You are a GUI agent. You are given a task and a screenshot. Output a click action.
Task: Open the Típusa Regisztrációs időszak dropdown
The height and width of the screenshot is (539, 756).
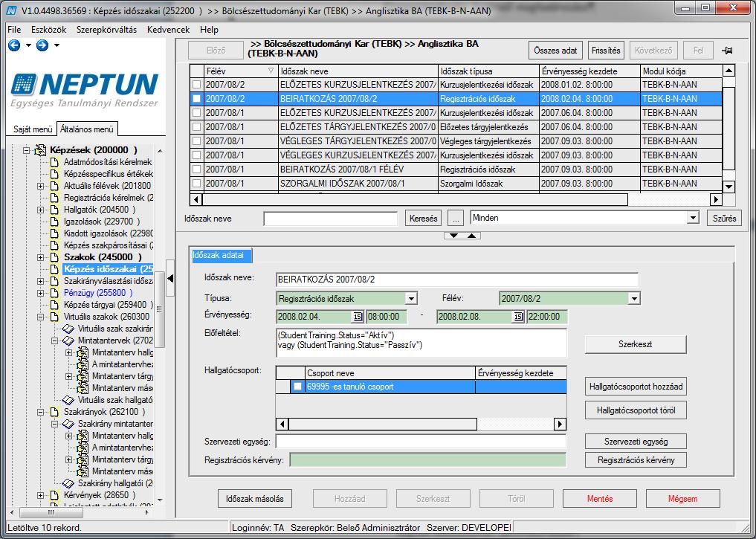point(411,299)
